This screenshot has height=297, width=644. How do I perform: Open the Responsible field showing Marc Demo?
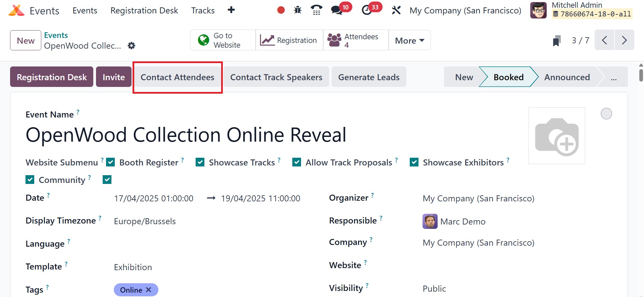(517, 221)
